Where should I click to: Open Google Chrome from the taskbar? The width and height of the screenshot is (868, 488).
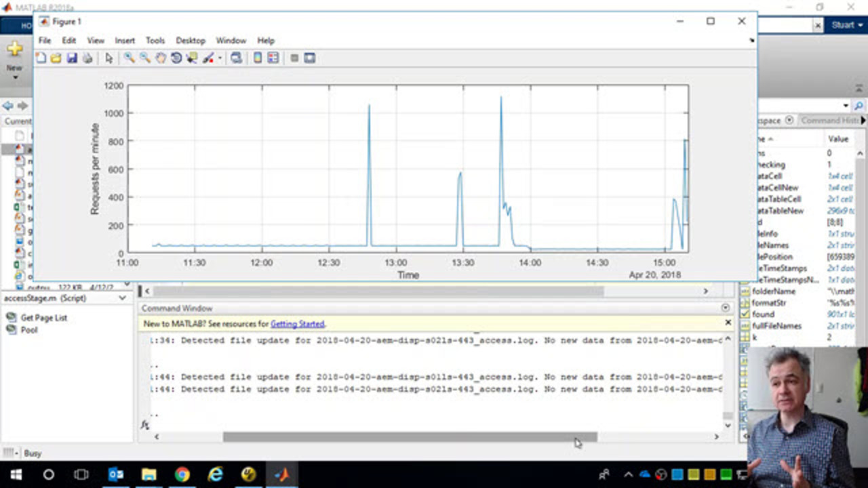point(182,474)
